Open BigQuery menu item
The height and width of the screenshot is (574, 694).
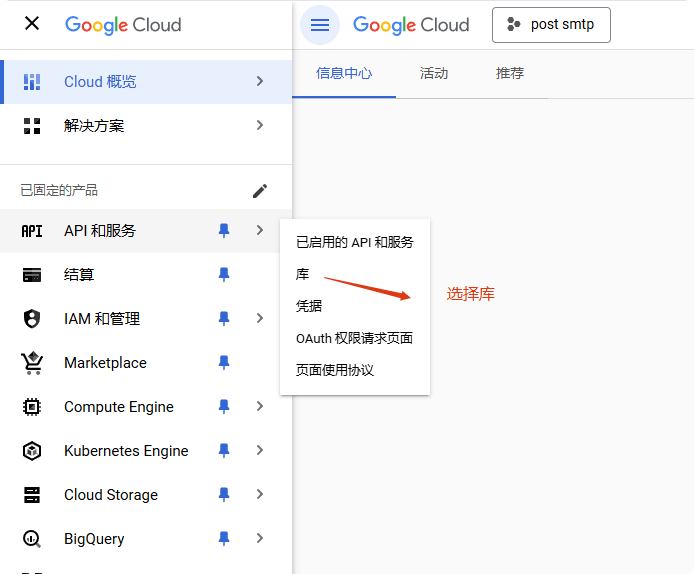tap(146, 539)
